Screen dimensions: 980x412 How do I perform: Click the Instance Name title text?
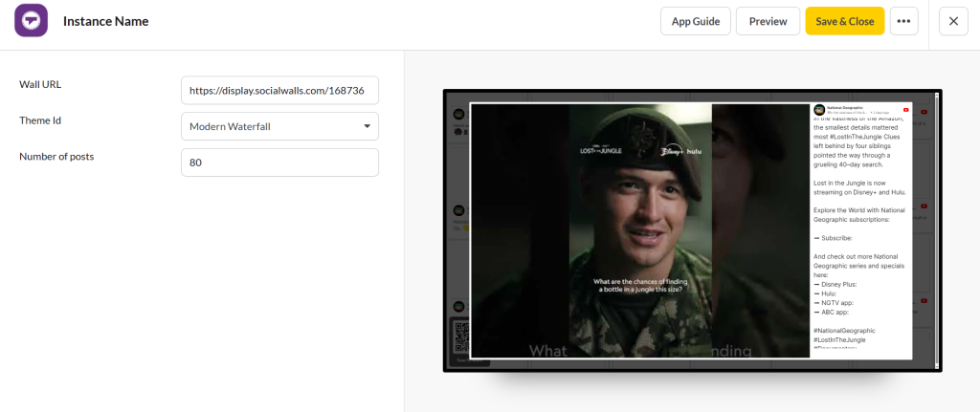click(105, 21)
